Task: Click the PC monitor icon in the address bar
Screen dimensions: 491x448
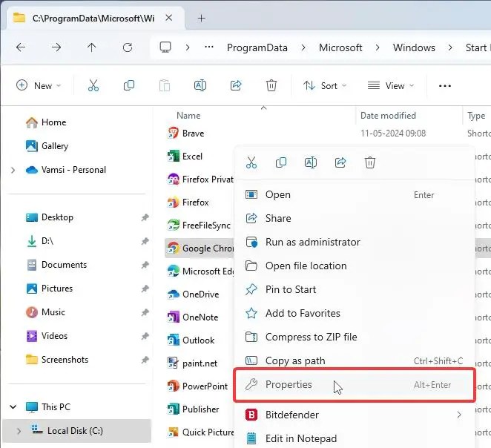Action: (165, 47)
